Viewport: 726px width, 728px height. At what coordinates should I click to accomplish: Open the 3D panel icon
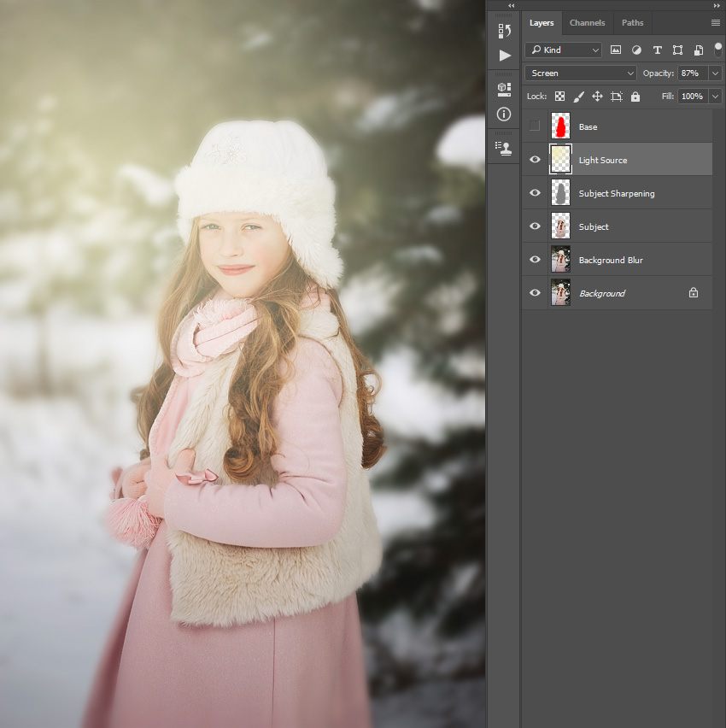coord(504,89)
